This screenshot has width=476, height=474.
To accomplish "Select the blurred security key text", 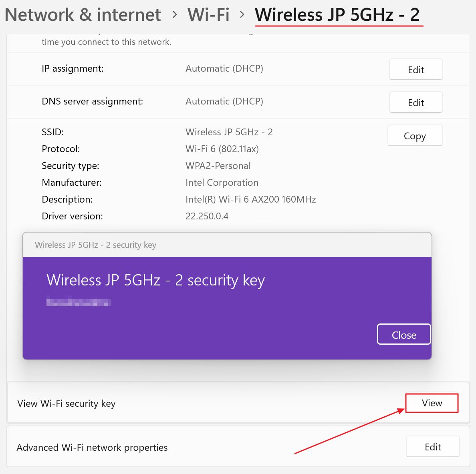I will 79,302.
